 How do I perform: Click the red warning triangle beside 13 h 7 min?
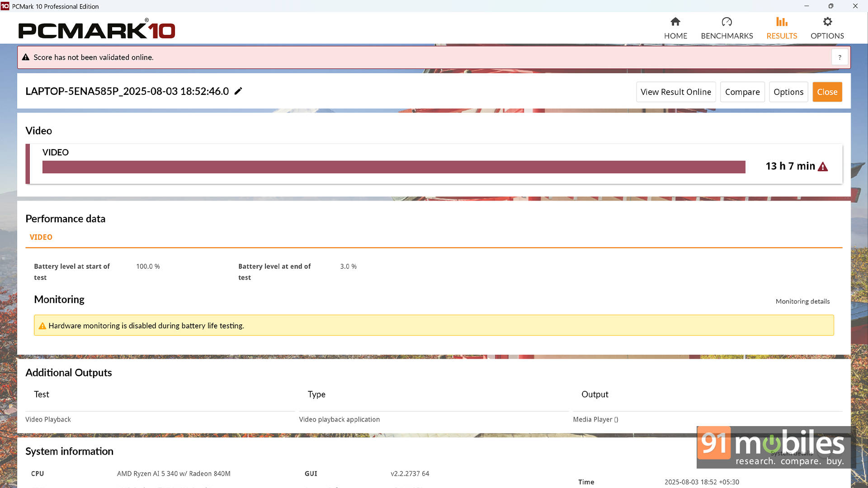pos(823,167)
